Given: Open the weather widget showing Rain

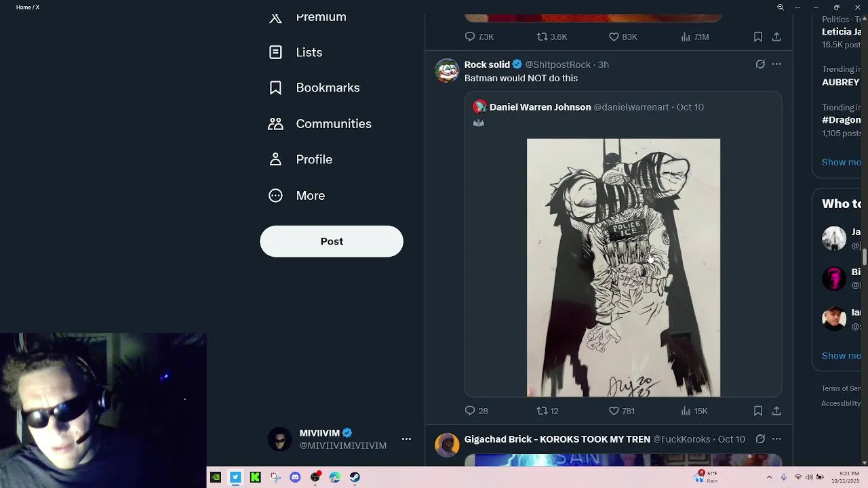Looking at the screenshot, I should (706, 477).
